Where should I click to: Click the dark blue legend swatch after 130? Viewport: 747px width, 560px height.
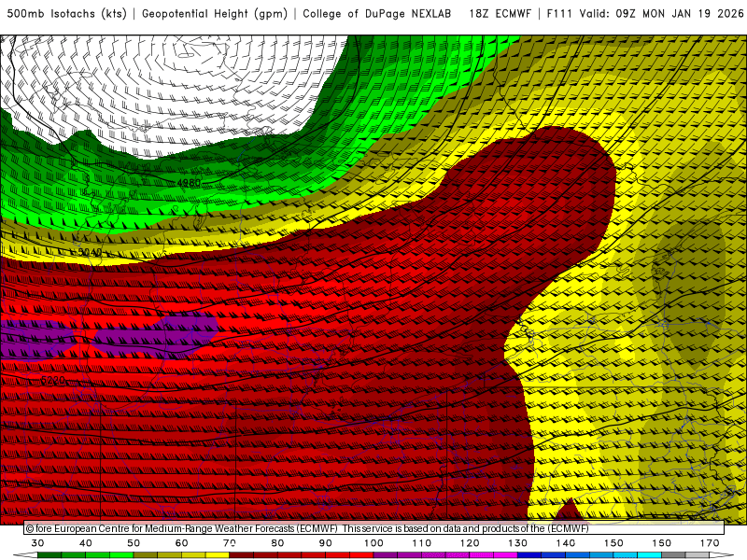point(529,555)
